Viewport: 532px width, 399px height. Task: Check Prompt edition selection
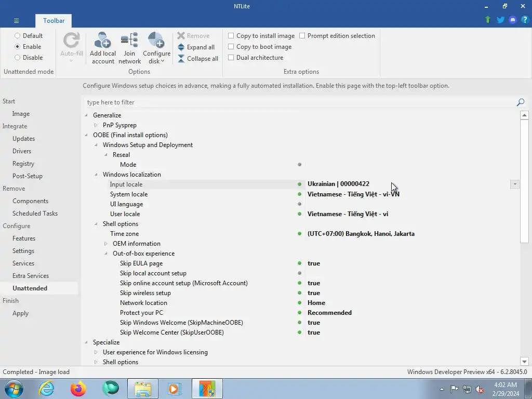tap(302, 36)
